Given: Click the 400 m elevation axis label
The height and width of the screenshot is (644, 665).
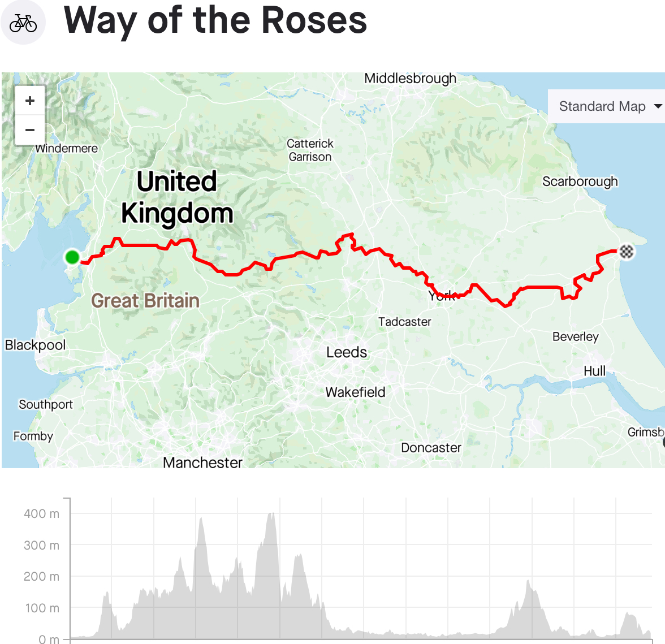Looking at the screenshot, I should (x=42, y=514).
